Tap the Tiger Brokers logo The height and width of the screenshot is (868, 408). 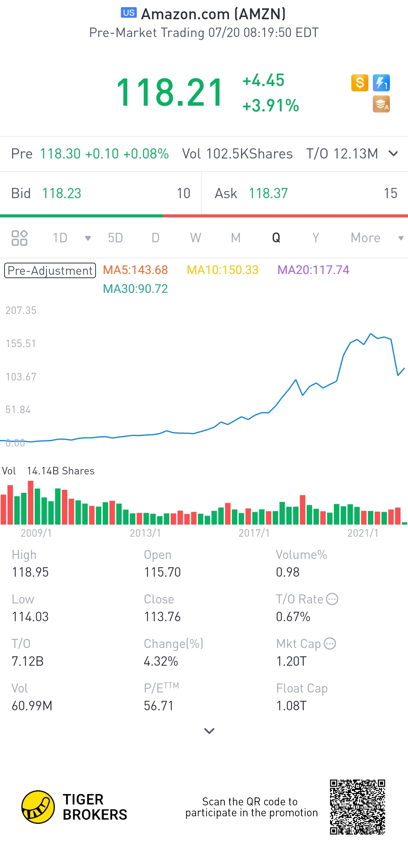click(74, 807)
